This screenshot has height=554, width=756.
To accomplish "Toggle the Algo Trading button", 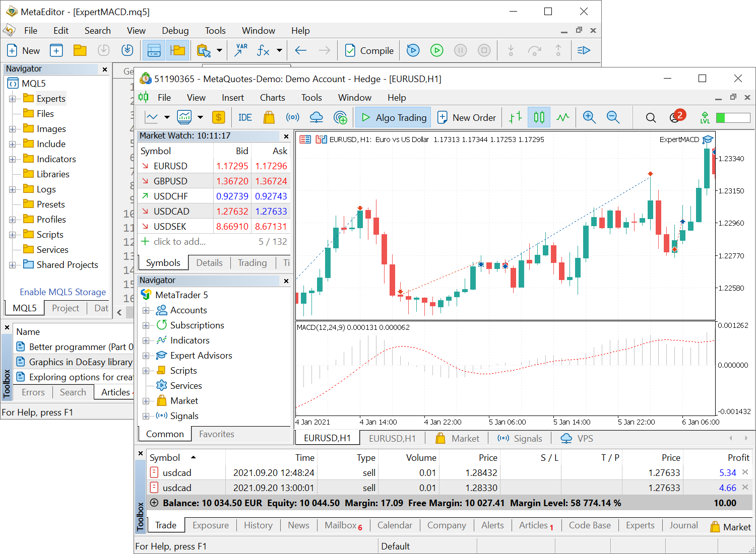I will coord(394,117).
